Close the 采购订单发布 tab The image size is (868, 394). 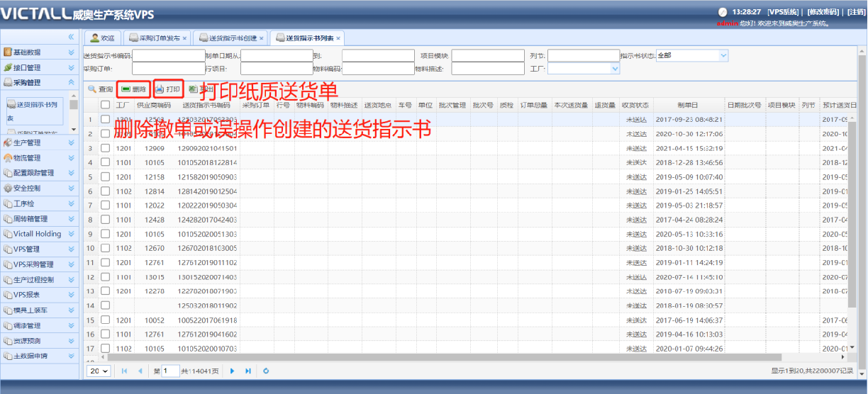[x=185, y=38]
